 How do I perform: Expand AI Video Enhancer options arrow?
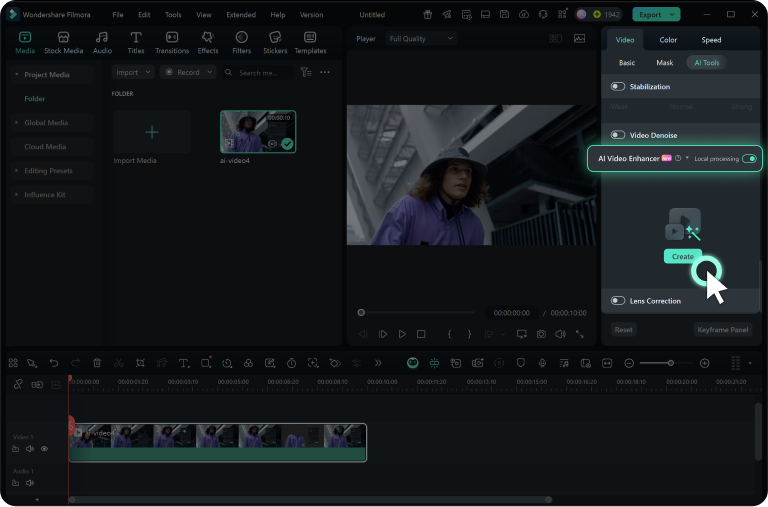tap(687, 158)
